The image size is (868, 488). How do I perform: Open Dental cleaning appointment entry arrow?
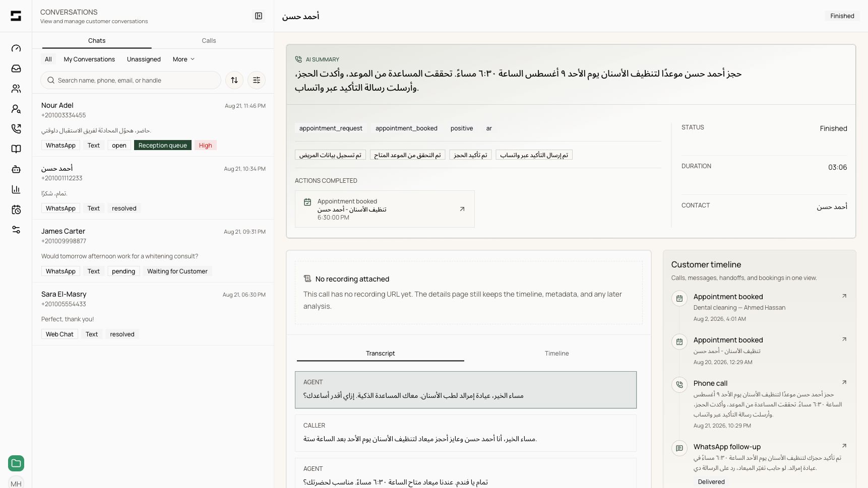(x=844, y=296)
